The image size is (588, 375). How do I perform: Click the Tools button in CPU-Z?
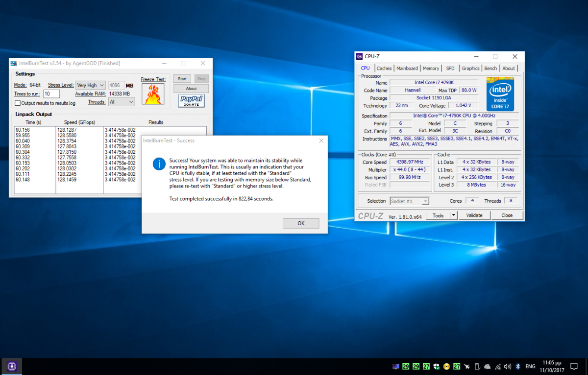[x=438, y=215]
